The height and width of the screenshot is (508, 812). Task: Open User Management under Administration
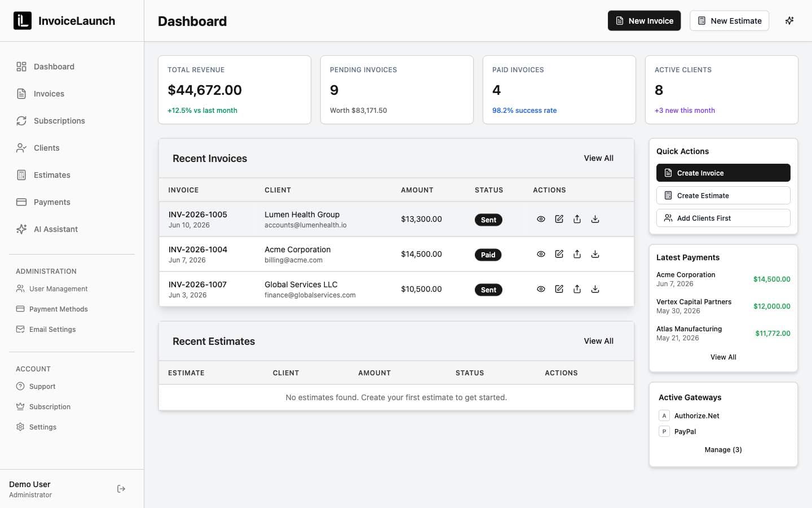[x=72, y=288]
